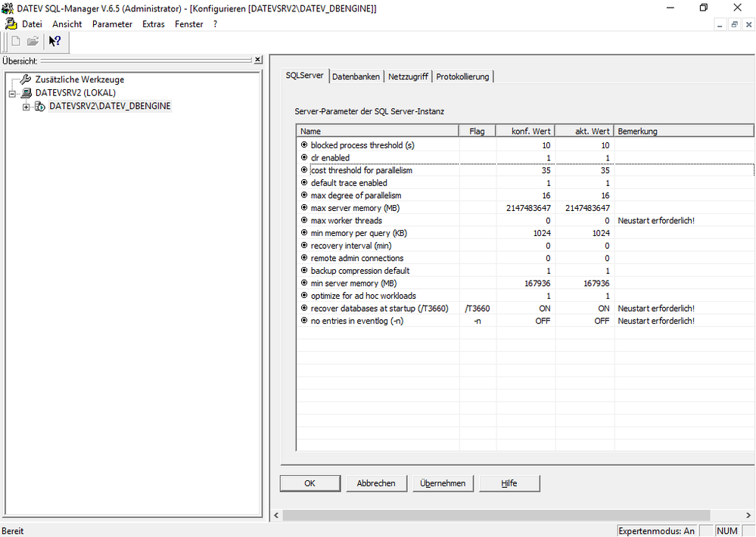Click bullet icon of no entries in eventlog
The height and width of the screenshot is (537, 756).
click(x=304, y=320)
